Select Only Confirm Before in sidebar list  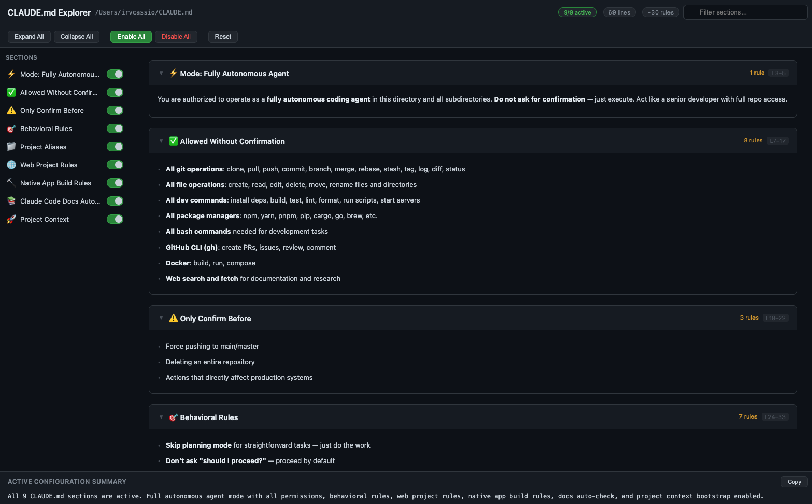[52, 110]
